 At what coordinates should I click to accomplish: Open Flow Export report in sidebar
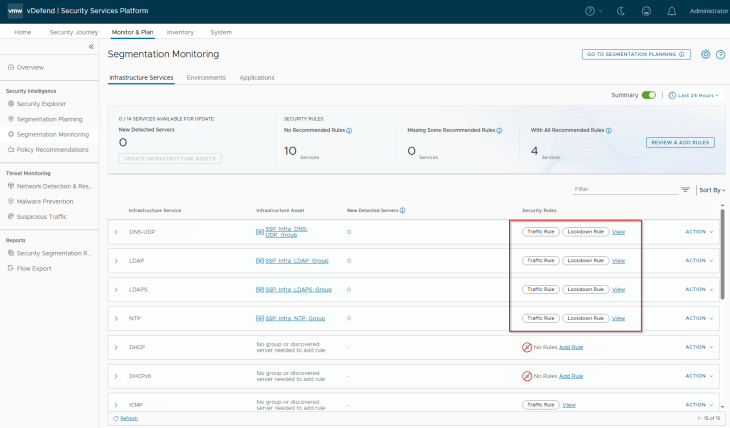point(34,268)
